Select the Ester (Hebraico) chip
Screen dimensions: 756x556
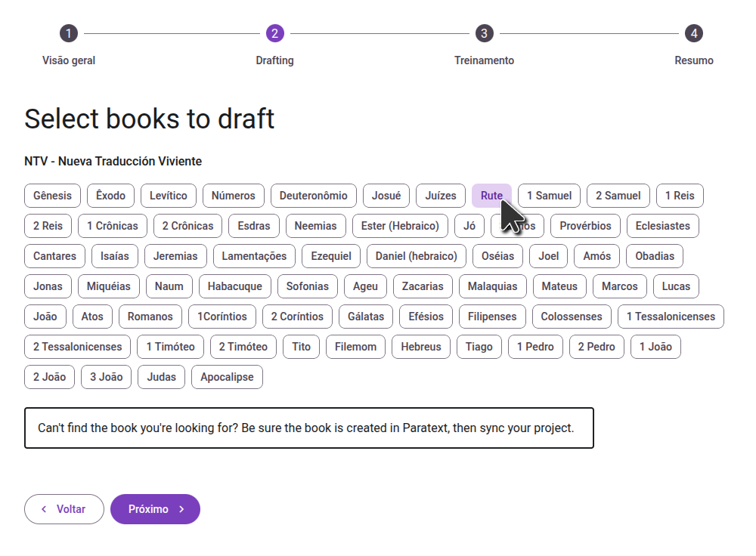point(400,225)
